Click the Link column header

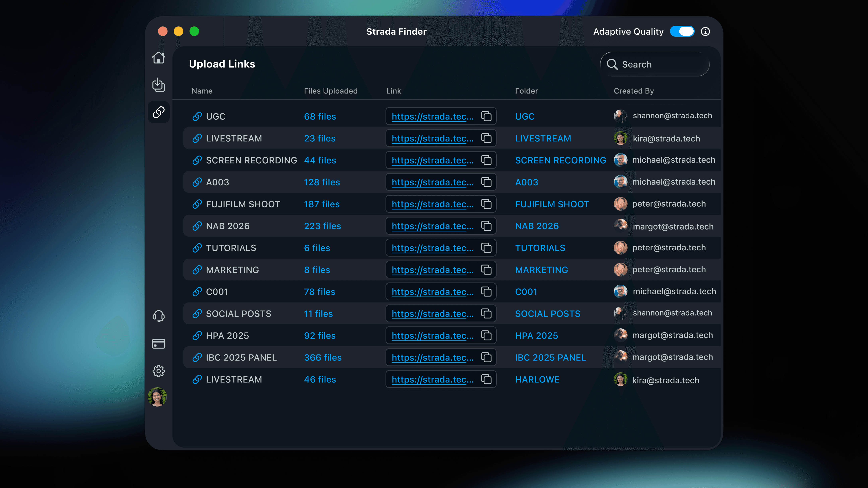[x=394, y=91]
